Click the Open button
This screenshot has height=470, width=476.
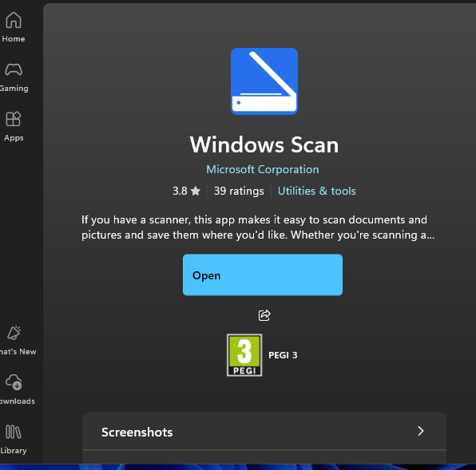pyautogui.click(x=263, y=274)
